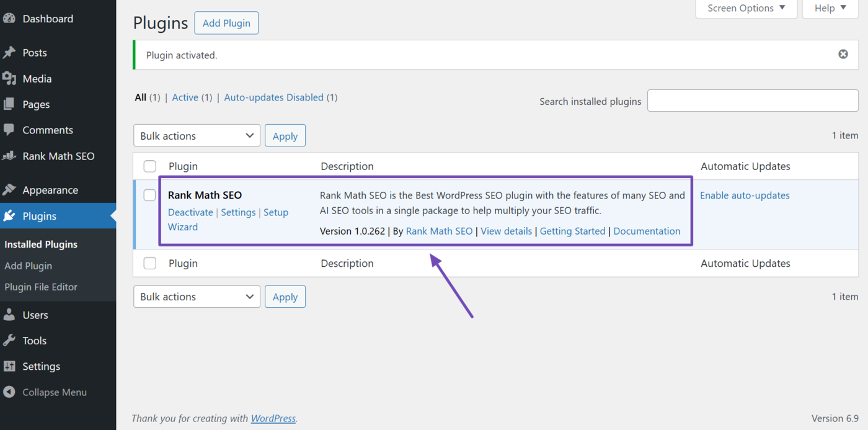The width and height of the screenshot is (868, 430).
Task: Click the Tools wrench icon
Action: tap(9, 341)
